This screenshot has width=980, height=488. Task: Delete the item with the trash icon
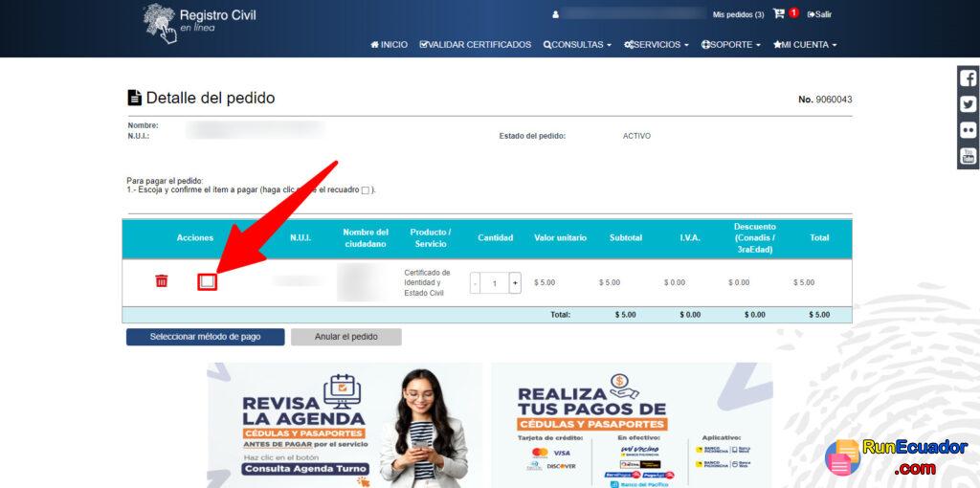click(161, 280)
